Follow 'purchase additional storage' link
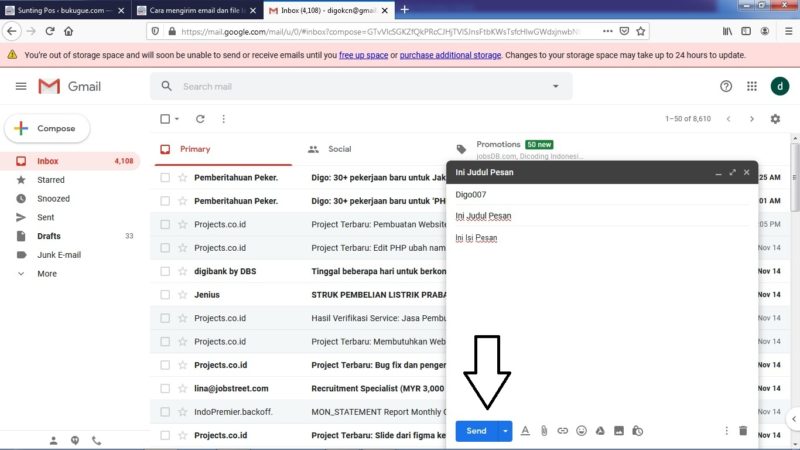 [450, 55]
